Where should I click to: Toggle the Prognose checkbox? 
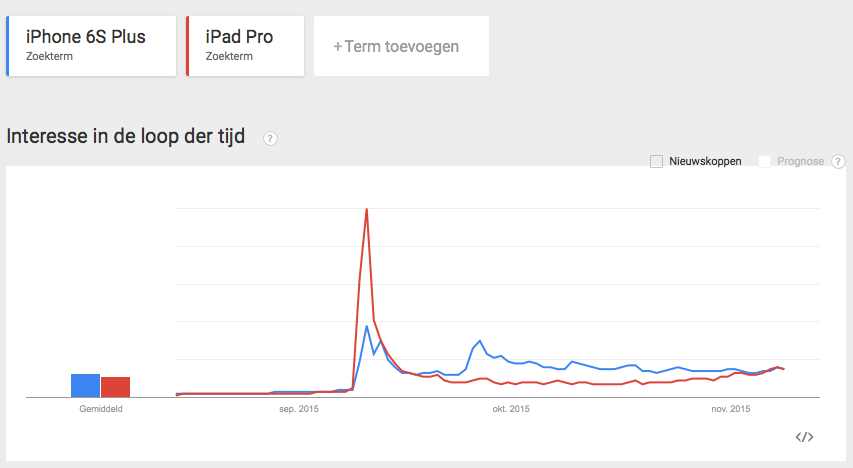765,161
